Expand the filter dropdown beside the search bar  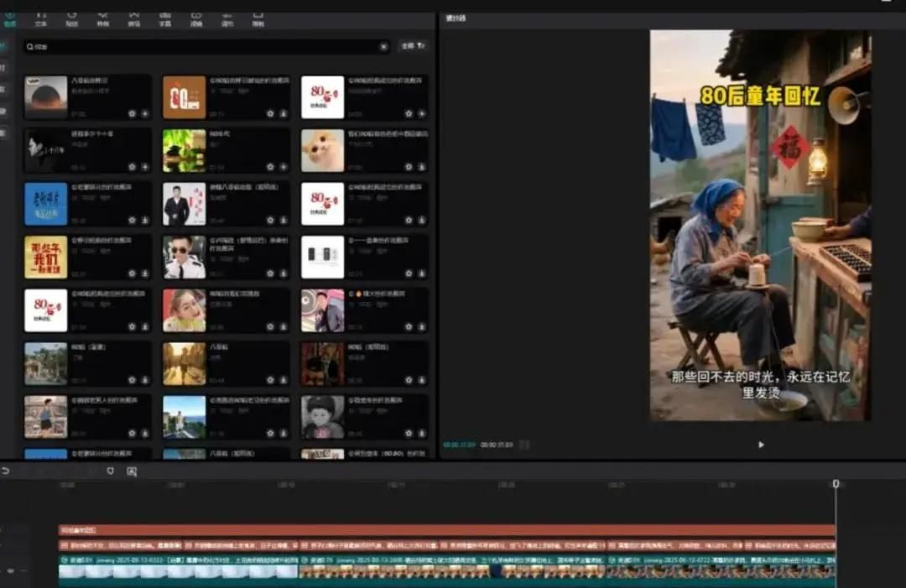[x=412, y=46]
